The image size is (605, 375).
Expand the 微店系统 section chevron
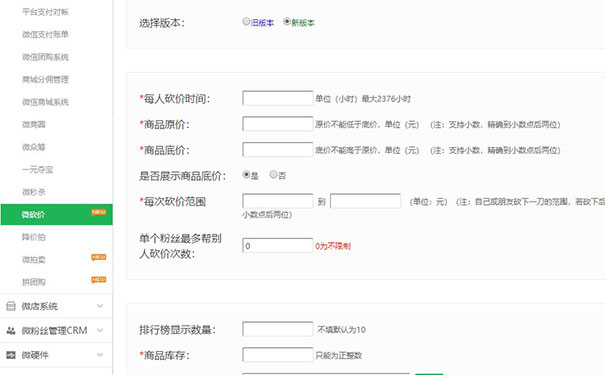tap(100, 306)
